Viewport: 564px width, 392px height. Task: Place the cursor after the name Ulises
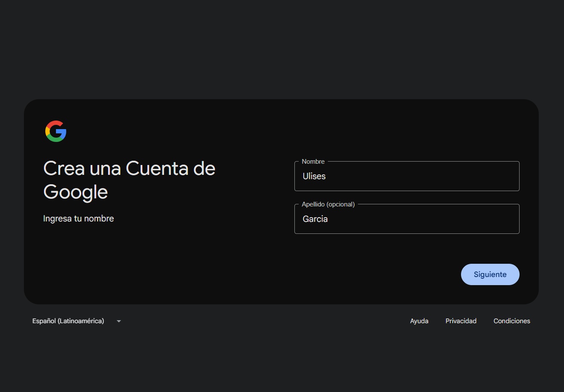327,176
